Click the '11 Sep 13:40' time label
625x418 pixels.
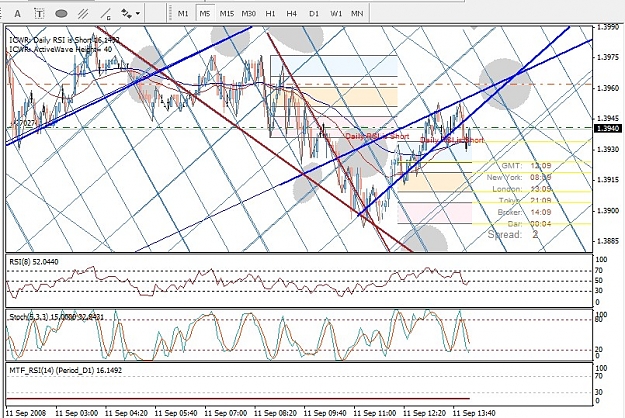pos(474,413)
